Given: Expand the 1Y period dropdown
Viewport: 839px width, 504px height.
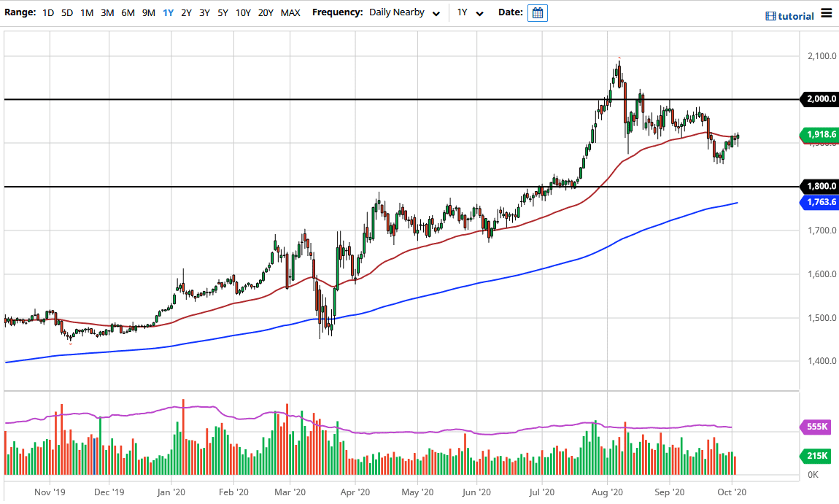Looking at the screenshot, I should 470,13.
